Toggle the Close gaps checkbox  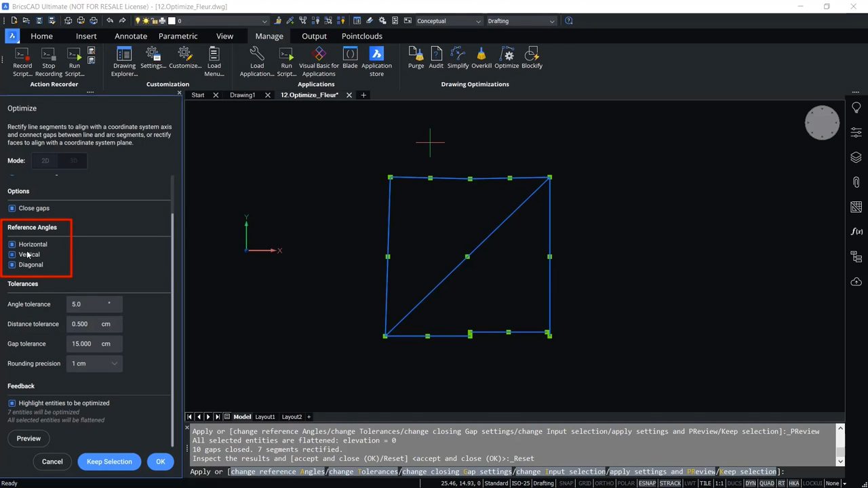[x=12, y=208]
